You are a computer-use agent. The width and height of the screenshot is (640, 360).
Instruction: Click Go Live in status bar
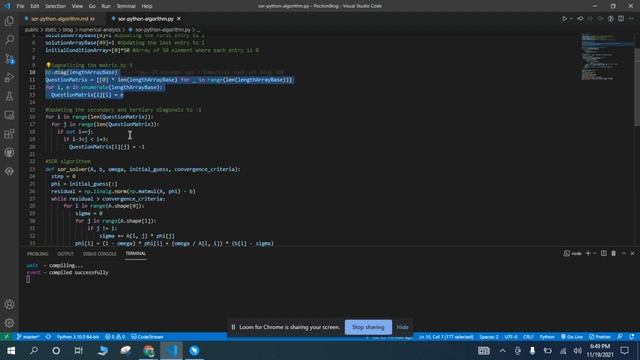tap(572, 337)
